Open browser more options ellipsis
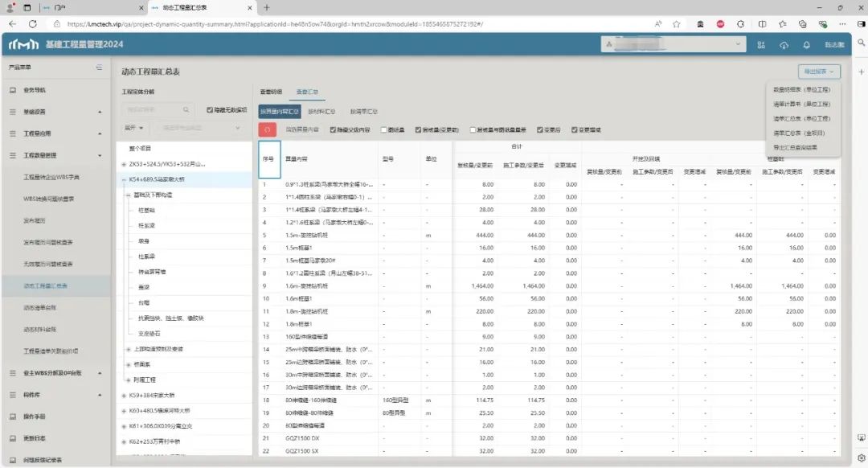This screenshot has width=868, height=468. [x=842, y=24]
